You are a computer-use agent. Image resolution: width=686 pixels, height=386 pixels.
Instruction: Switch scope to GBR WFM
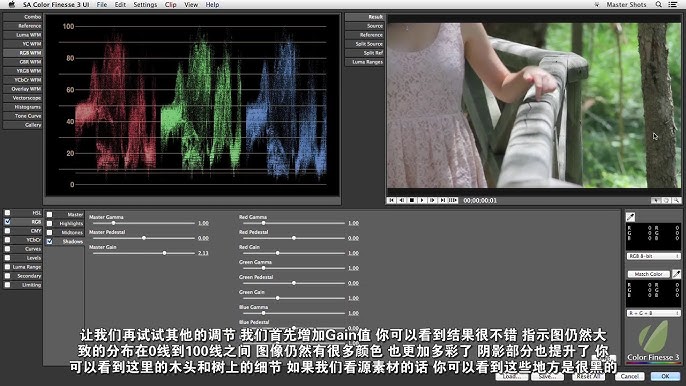22,62
